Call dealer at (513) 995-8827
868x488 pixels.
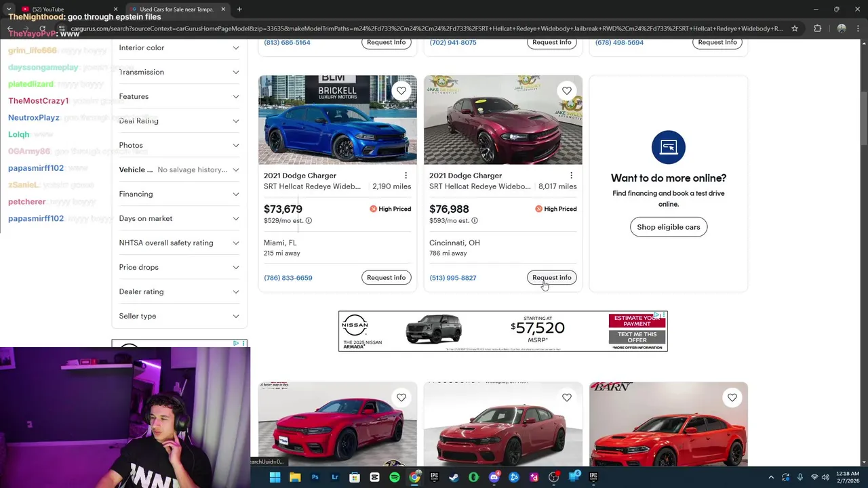(453, 278)
